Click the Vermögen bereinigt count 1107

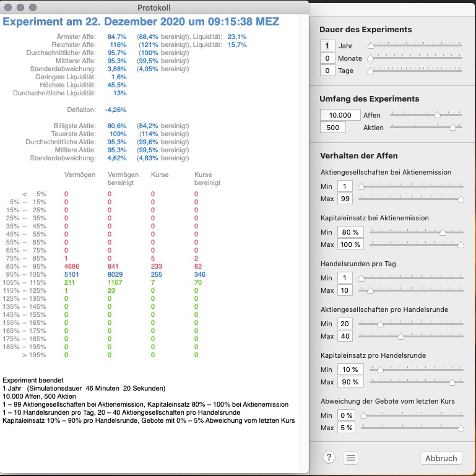click(x=115, y=283)
